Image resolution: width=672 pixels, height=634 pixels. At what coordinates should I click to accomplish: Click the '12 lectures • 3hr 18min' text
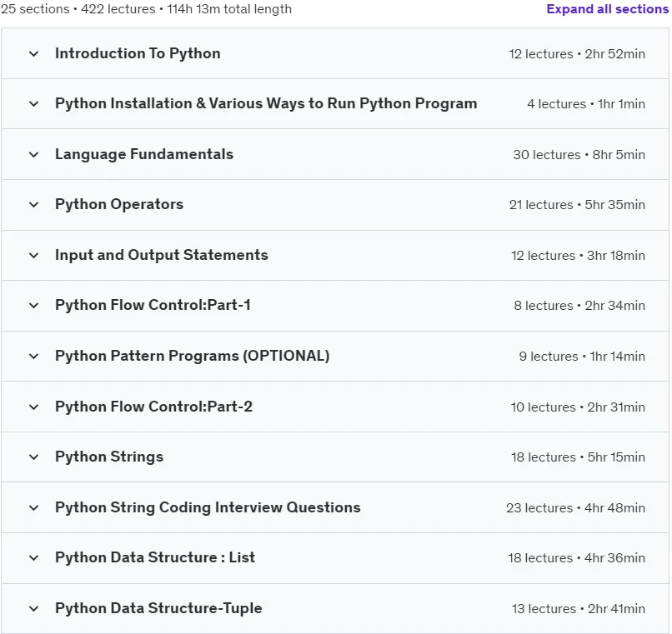point(578,256)
